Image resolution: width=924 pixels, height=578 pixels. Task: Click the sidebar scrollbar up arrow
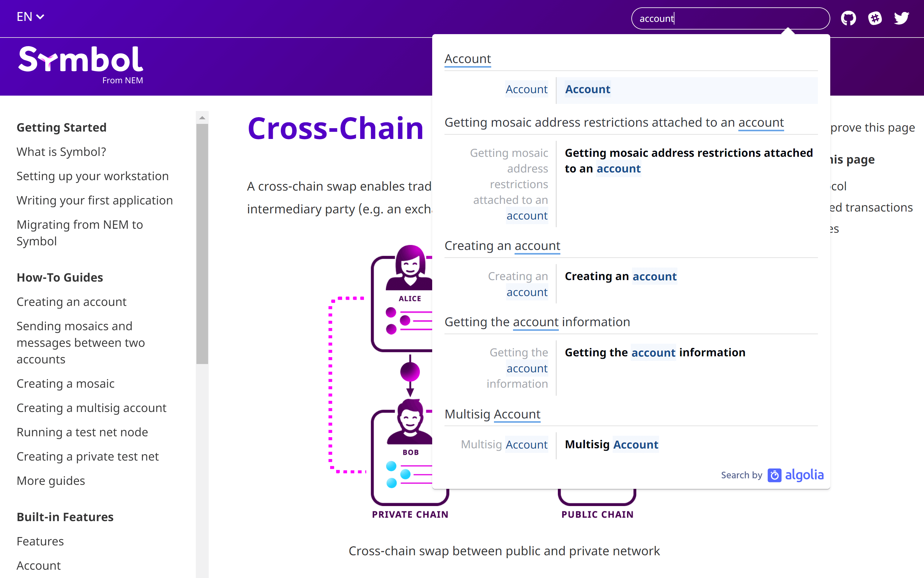coord(202,118)
